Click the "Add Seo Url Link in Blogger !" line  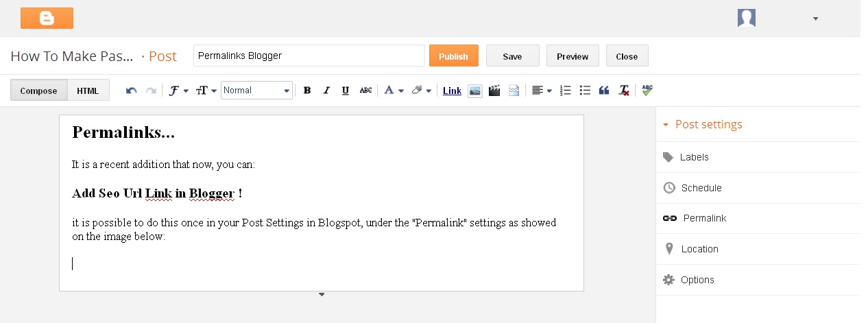pos(157,193)
